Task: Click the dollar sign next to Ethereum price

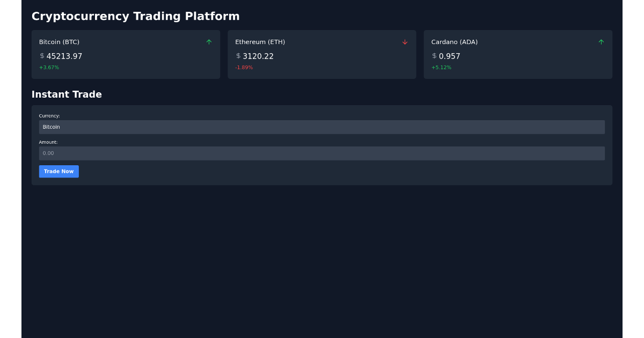Action: (237, 56)
